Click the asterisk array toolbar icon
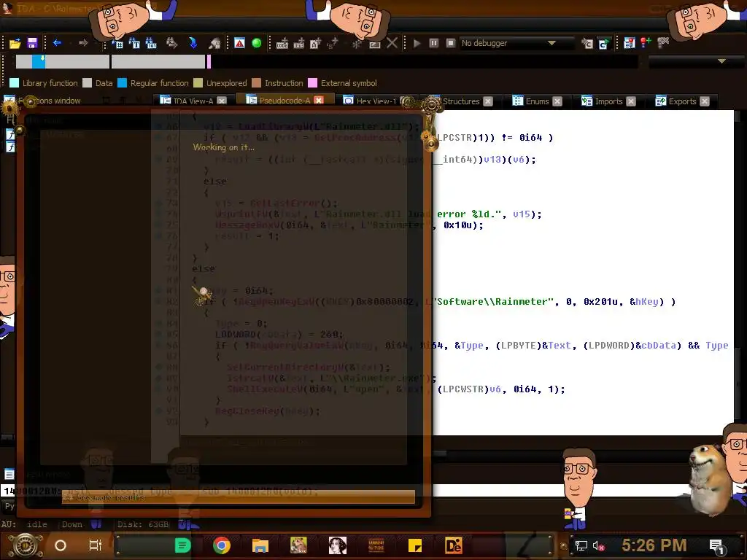 356,44
